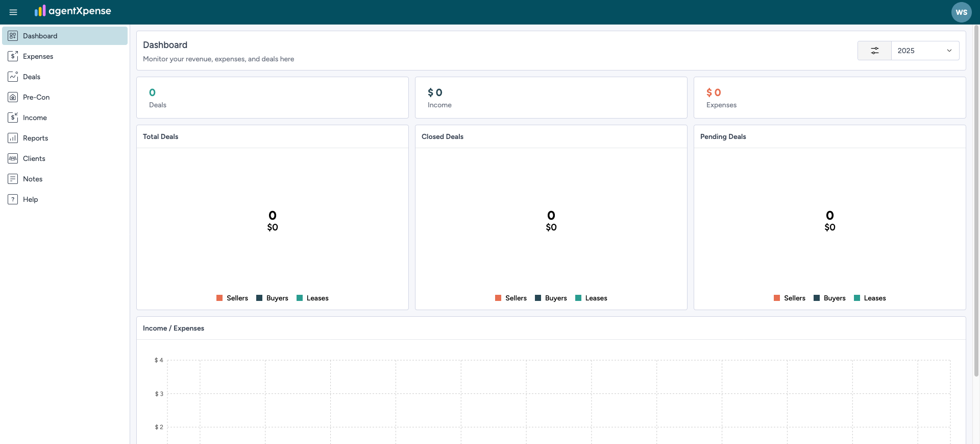Click the Expenses total summary card
Screen dimensions: 980x444
pyautogui.click(x=830, y=98)
